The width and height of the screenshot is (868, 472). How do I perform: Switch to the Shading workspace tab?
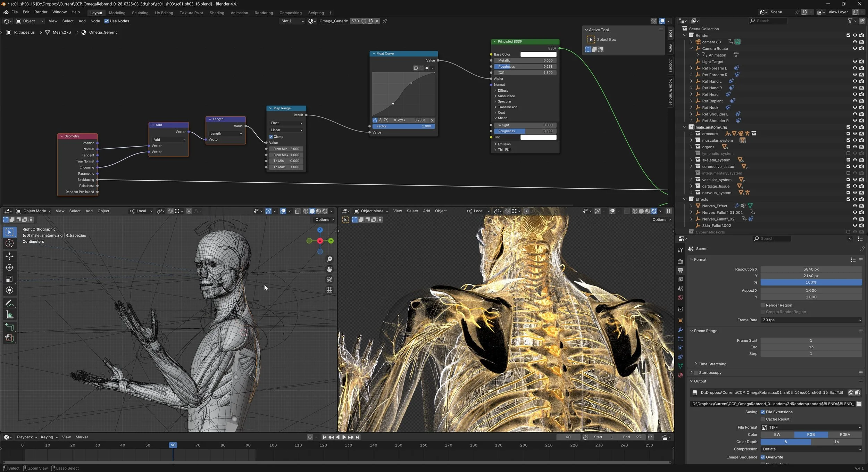217,13
